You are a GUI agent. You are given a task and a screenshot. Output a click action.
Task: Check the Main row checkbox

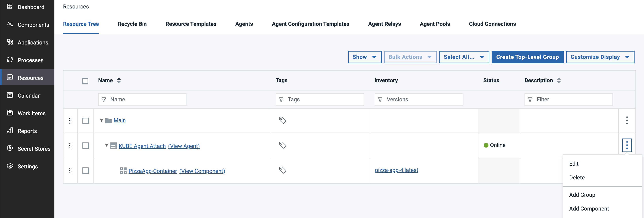(x=86, y=121)
